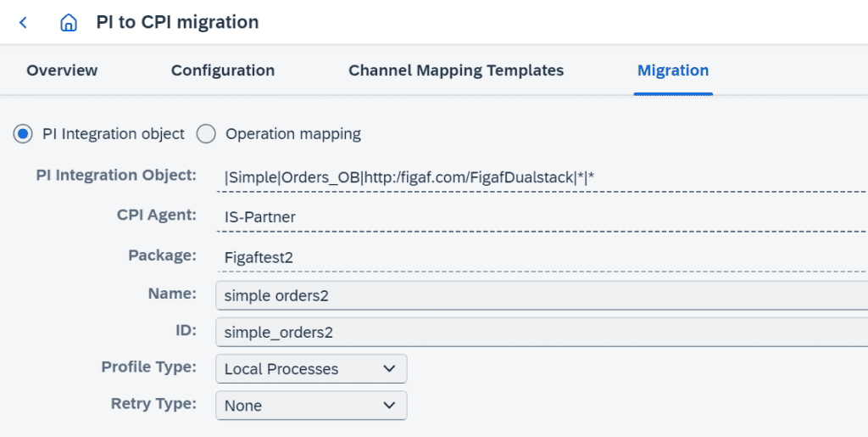Screen dimensions: 868x437
Task: Switch to the Overview tab
Action: (62, 71)
